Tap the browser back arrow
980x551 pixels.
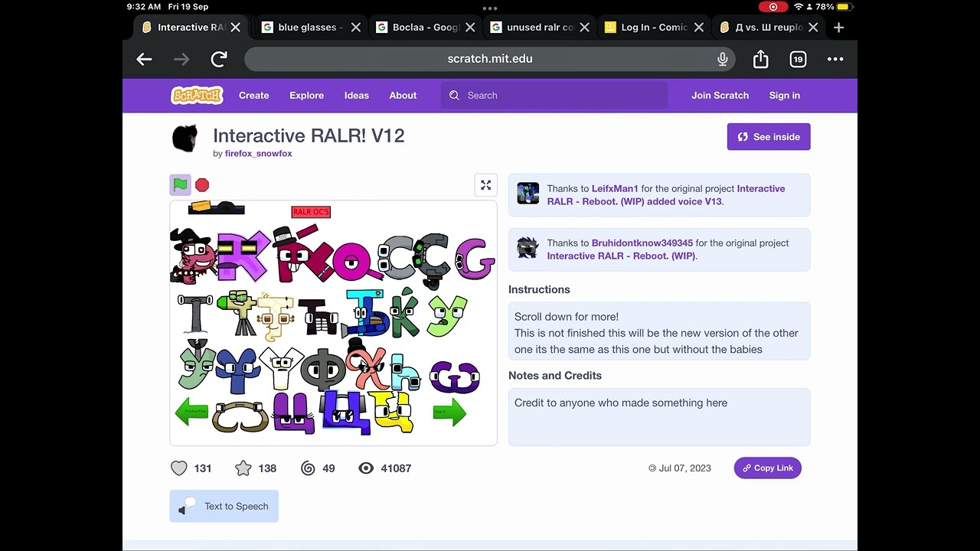pyautogui.click(x=144, y=59)
